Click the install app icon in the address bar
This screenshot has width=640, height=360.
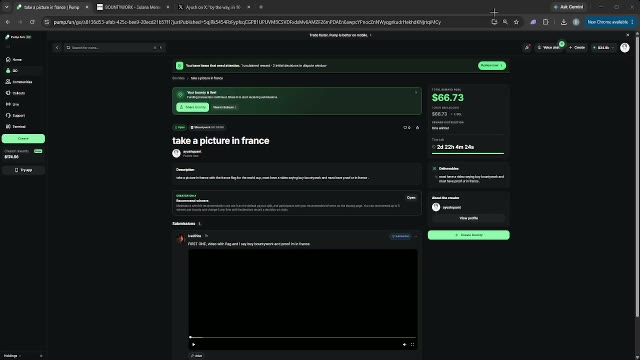pos(494,22)
